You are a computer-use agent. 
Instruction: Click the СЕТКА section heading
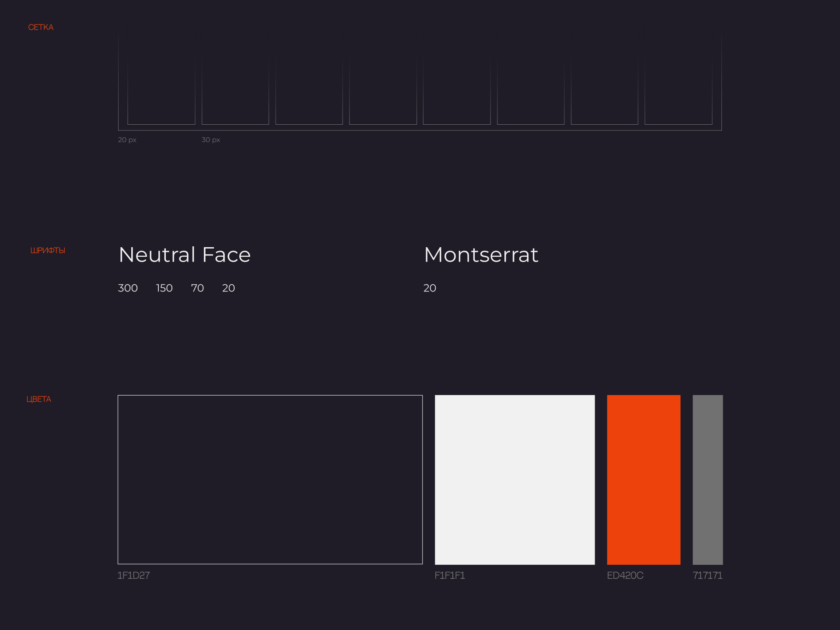[41, 27]
